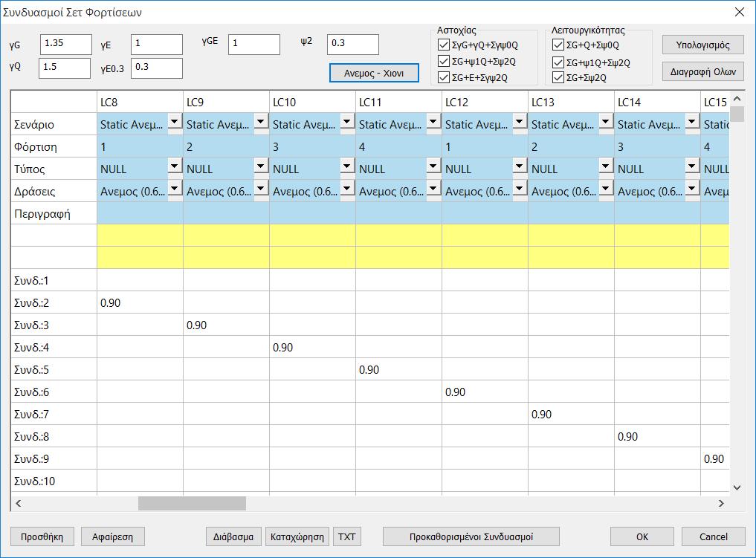
Task: Click the Διάβασμα button
Action: [x=233, y=536]
